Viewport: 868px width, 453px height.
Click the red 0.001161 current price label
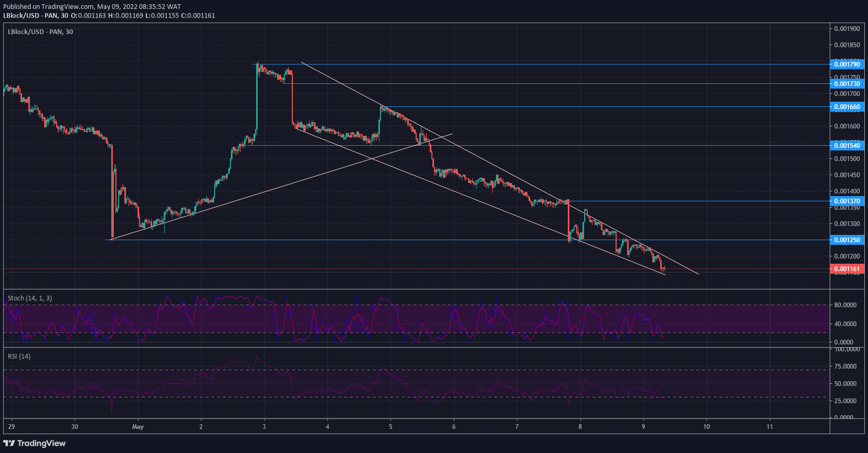pos(847,269)
